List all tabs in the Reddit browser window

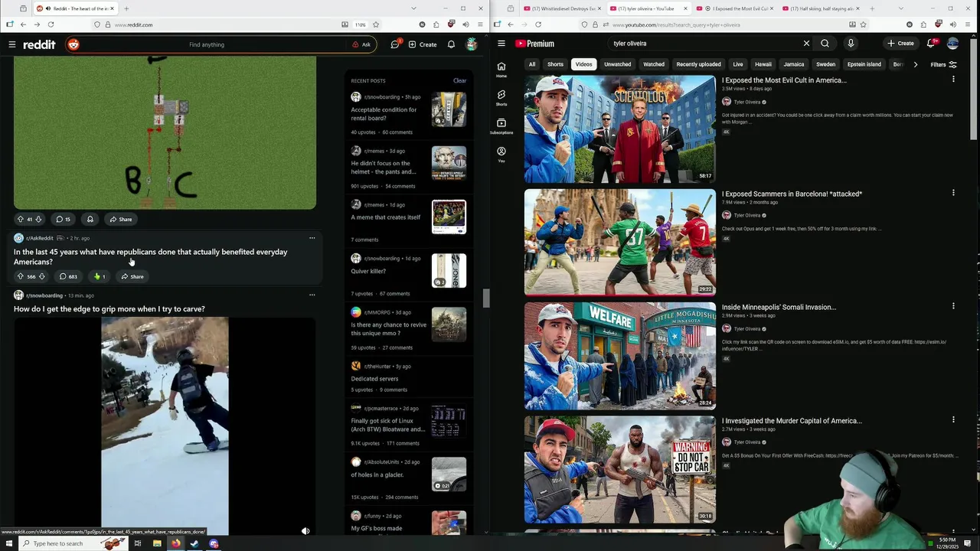(x=413, y=8)
